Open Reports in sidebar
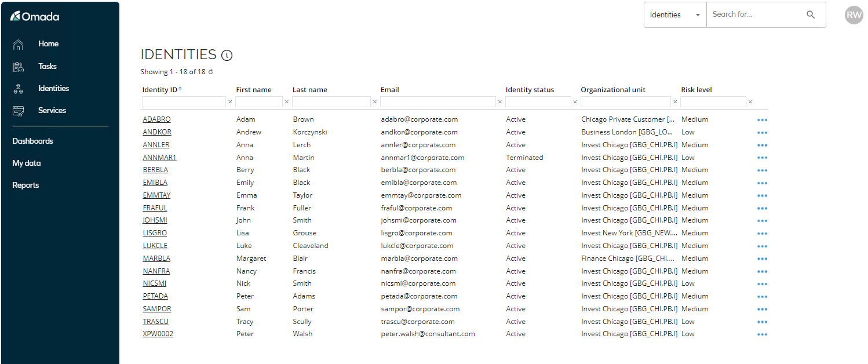The image size is (868, 364). pyautogui.click(x=25, y=185)
